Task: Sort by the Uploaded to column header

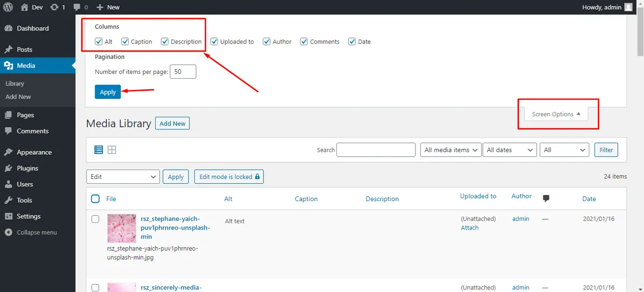Action: coord(478,196)
